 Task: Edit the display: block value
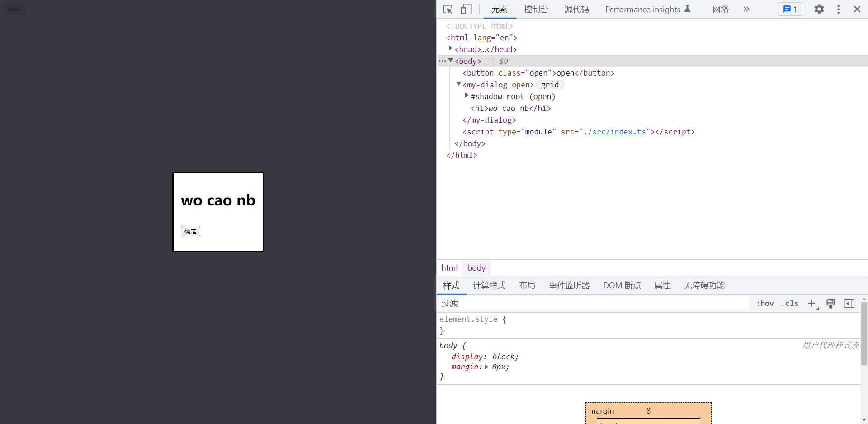[x=503, y=357]
